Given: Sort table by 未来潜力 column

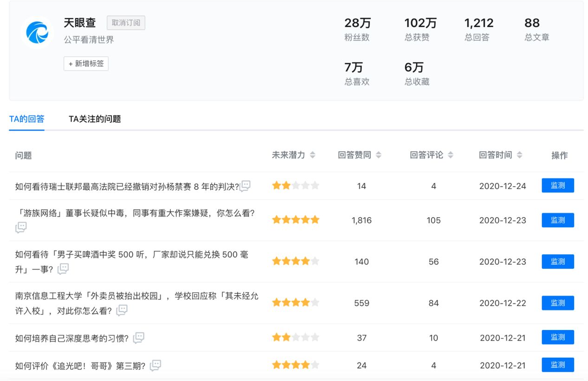Looking at the screenshot, I should point(312,155).
